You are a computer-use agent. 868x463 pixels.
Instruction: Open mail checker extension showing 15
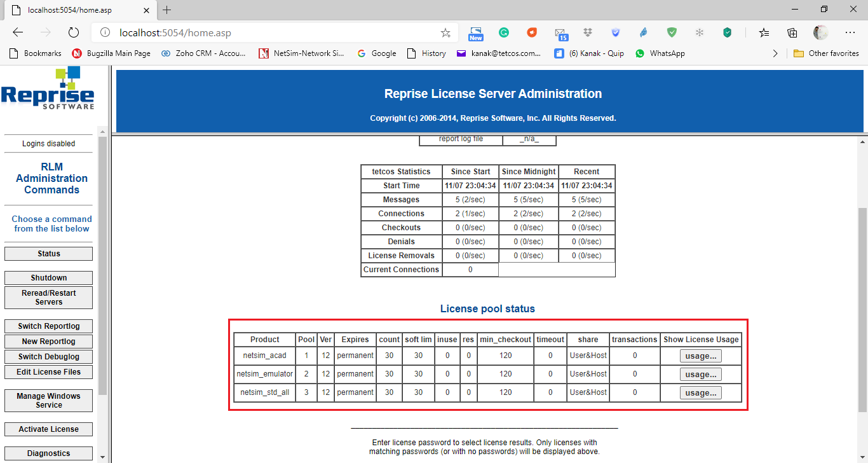(560, 34)
